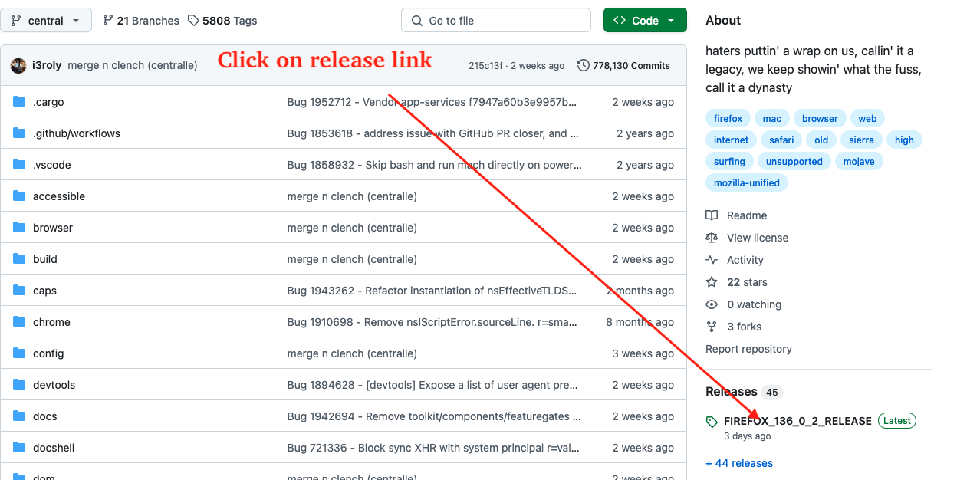Click the book icon beside Readme

click(712, 215)
